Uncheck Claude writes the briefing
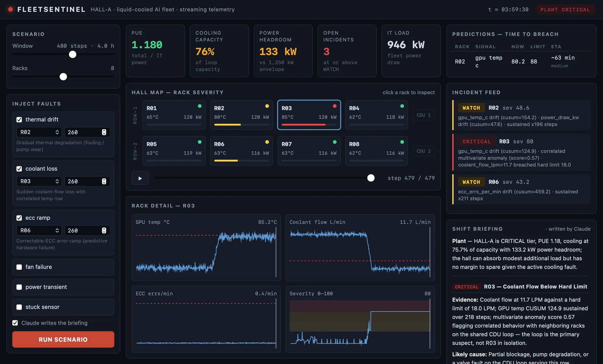The image size is (603, 364). tap(15, 323)
